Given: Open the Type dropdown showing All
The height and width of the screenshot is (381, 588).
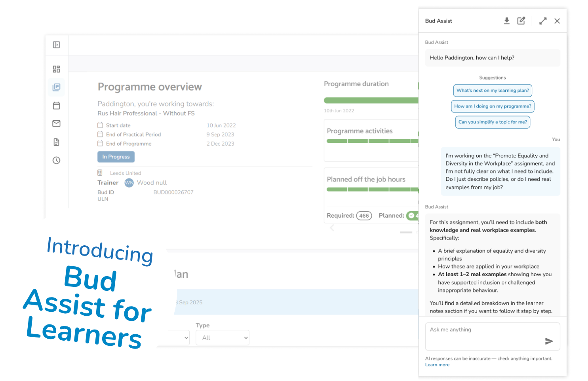Looking at the screenshot, I should pos(223,338).
